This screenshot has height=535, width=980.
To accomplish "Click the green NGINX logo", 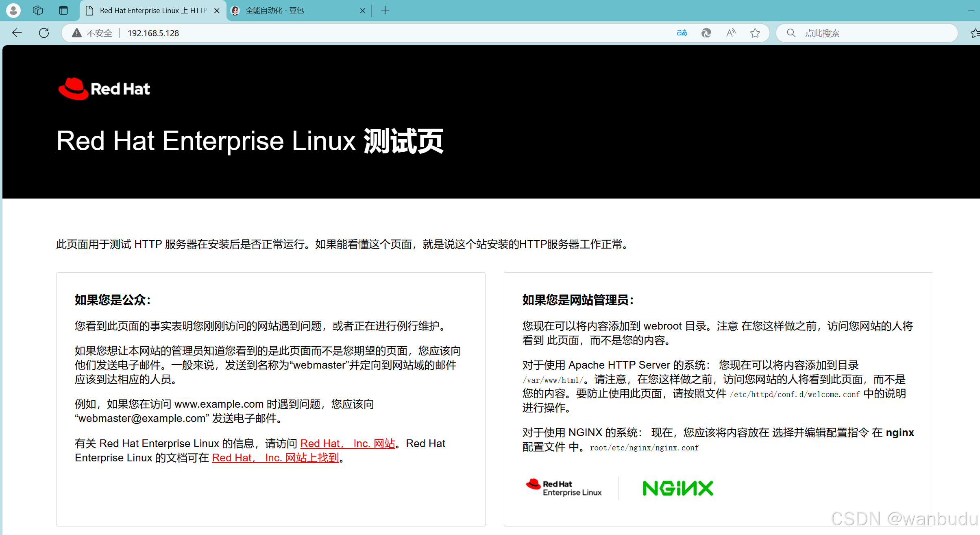I will click(x=678, y=488).
